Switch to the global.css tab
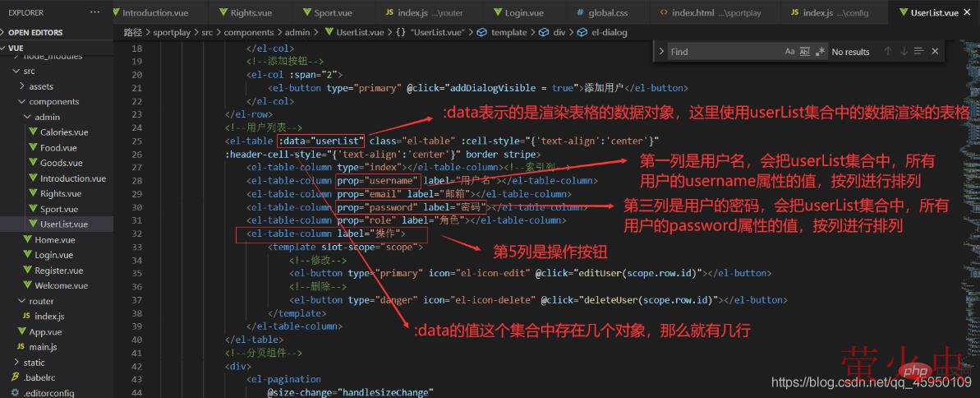Screen dimensions: 980x398 coord(609,13)
